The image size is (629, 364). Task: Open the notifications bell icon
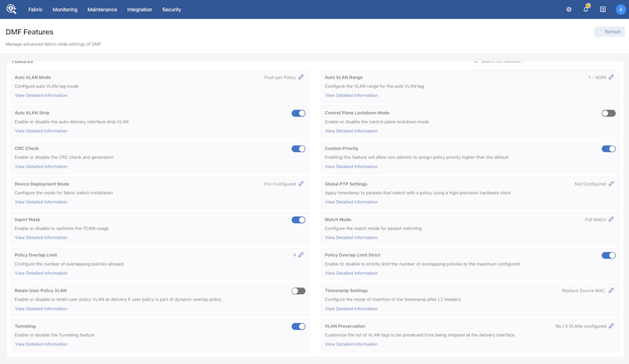click(585, 9)
